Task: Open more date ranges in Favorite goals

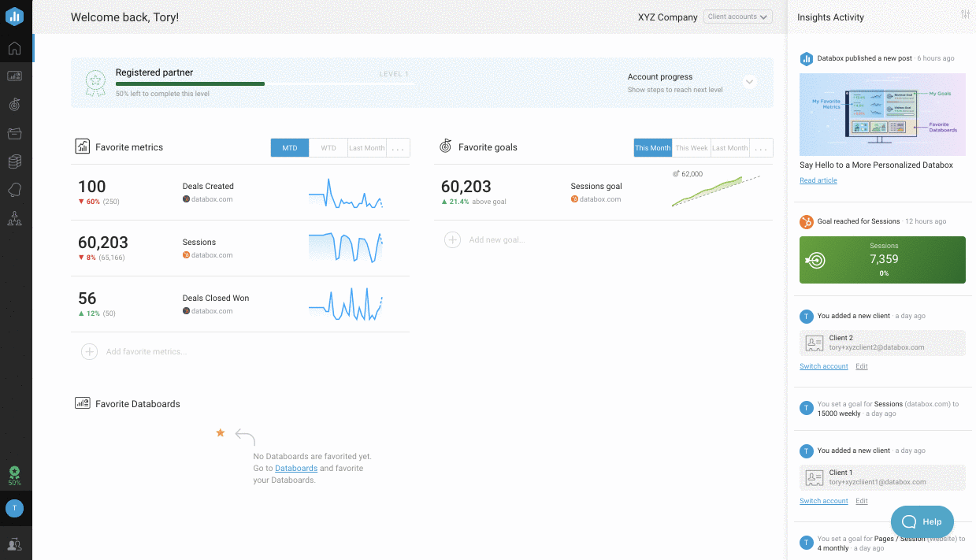Action: [x=761, y=148]
